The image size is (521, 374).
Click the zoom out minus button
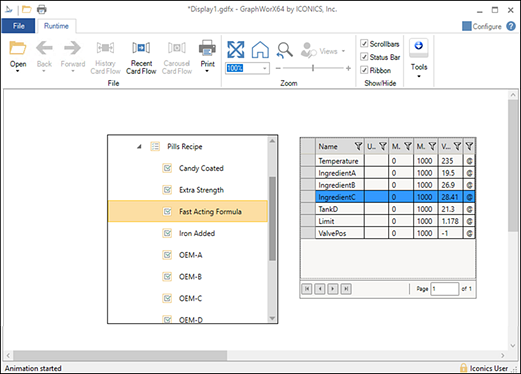[x=278, y=68]
